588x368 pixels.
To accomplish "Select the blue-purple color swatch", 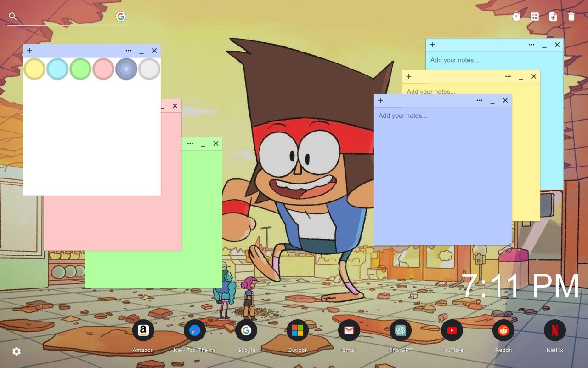I will click(126, 69).
